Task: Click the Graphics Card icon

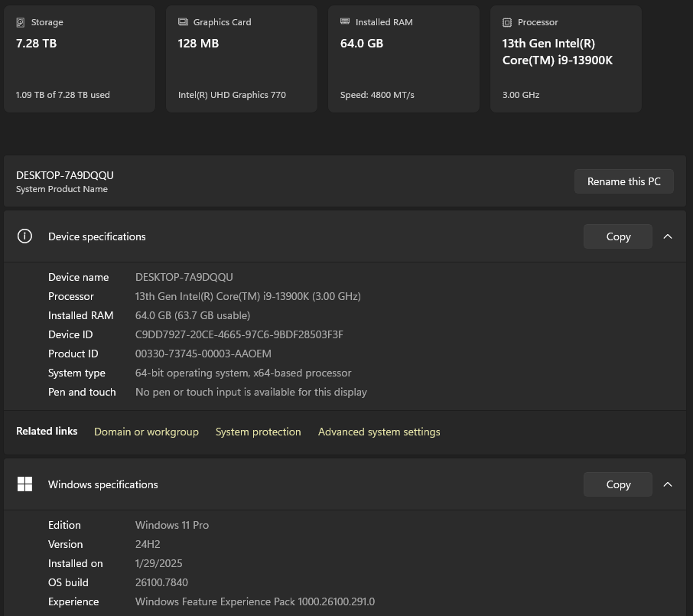Action: click(x=183, y=23)
